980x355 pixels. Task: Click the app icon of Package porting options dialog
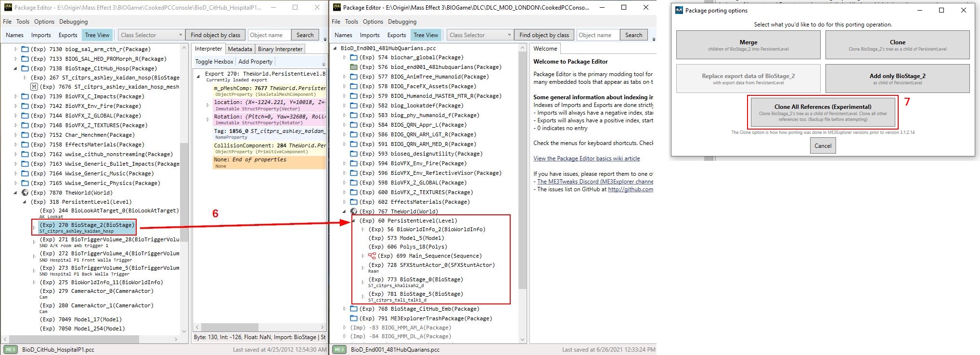pyautogui.click(x=679, y=10)
